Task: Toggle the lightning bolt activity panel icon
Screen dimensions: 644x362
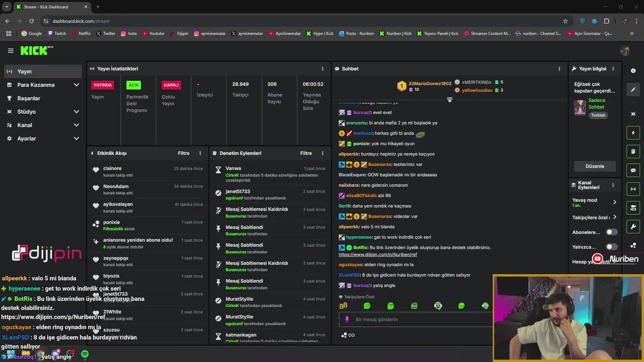Action: (633, 133)
